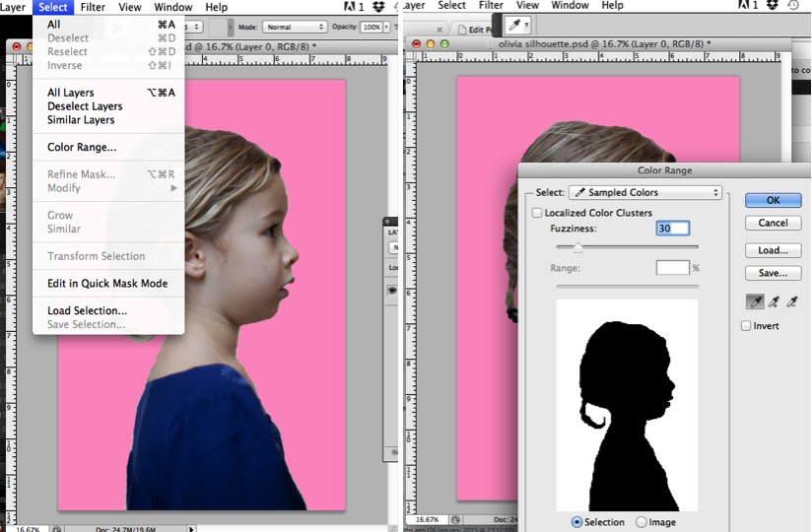Viewport: 812px width, 532px height.
Task: Click Edit in Quick Mask Mode
Action: [x=107, y=284]
